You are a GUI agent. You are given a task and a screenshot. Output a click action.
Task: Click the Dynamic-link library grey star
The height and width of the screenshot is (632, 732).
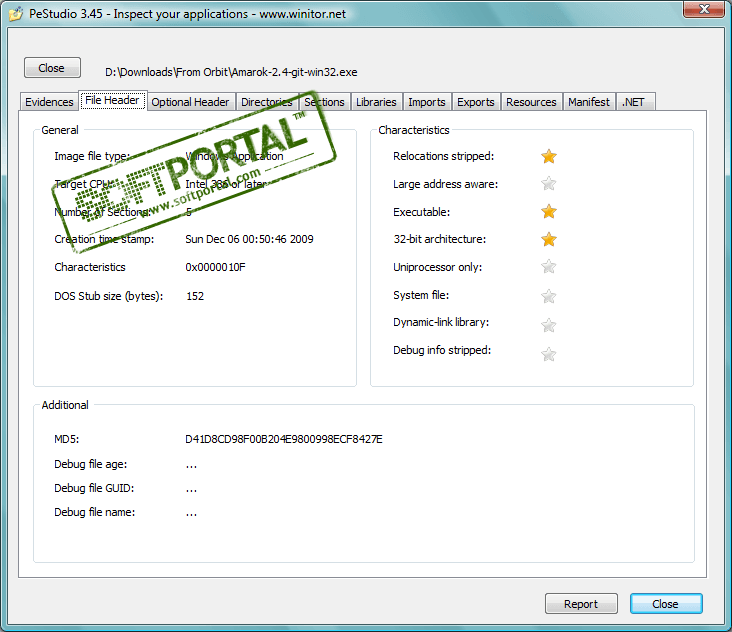point(549,325)
